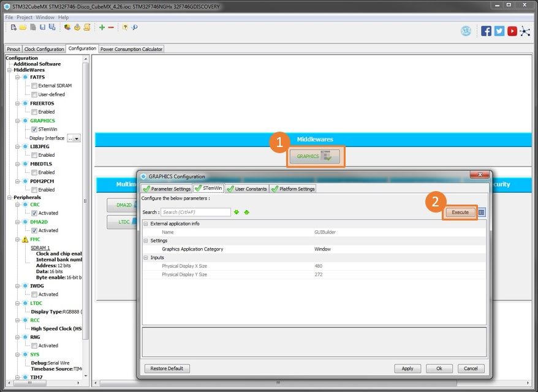Switch to Power Consumption Calculator tab
Image resolution: width=538 pixels, height=392 pixels.
click(131, 49)
